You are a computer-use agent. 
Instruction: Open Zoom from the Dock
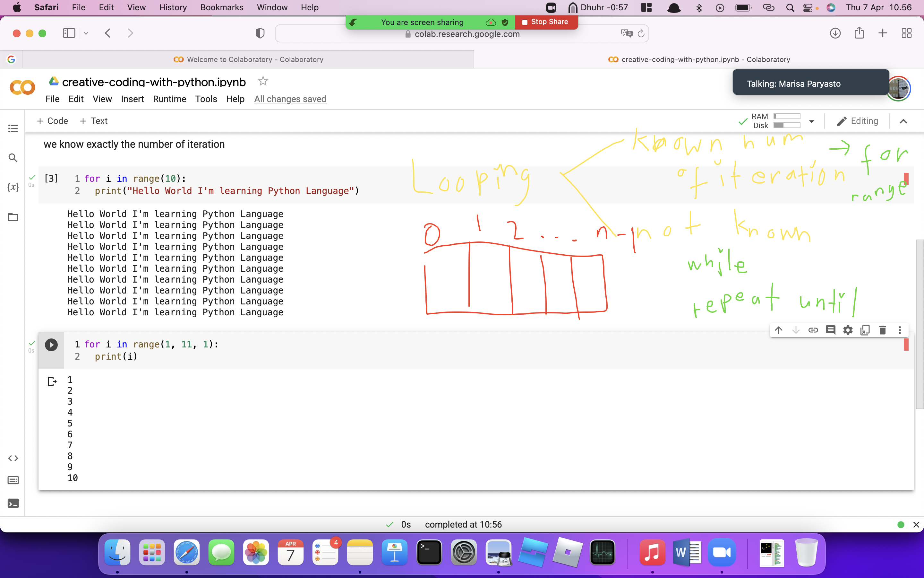click(722, 552)
